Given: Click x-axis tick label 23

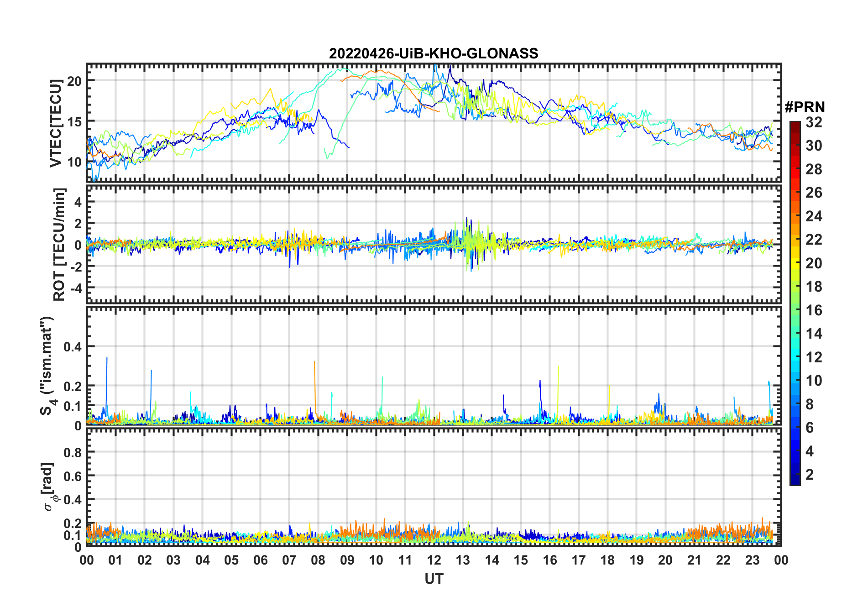Looking at the screenshot, I should pyautogui.click(x=752, y=560).
